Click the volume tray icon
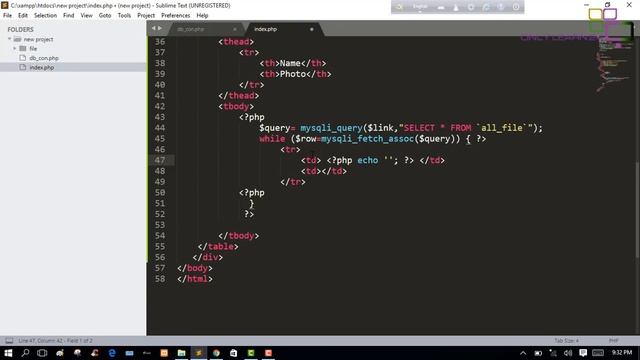640x360 pixels. (568, 353)
